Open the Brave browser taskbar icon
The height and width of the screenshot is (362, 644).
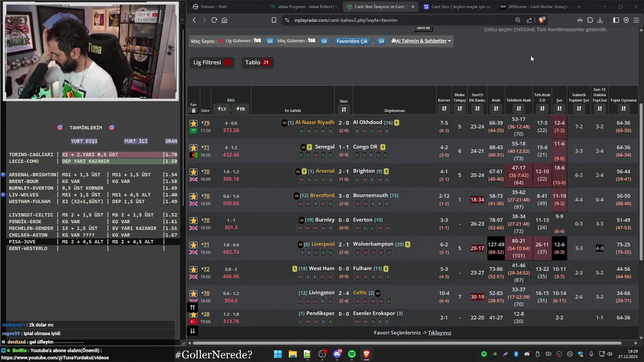coord(367,354)
